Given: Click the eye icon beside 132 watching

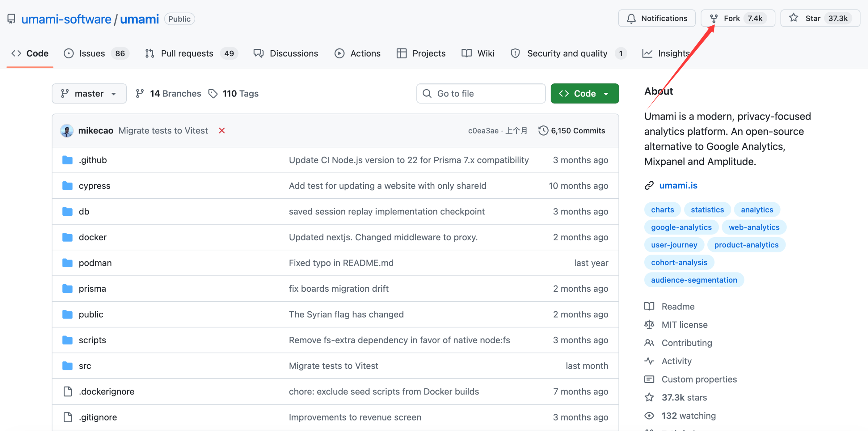Looking at the screenshot, I should click(x=649, y=416).
